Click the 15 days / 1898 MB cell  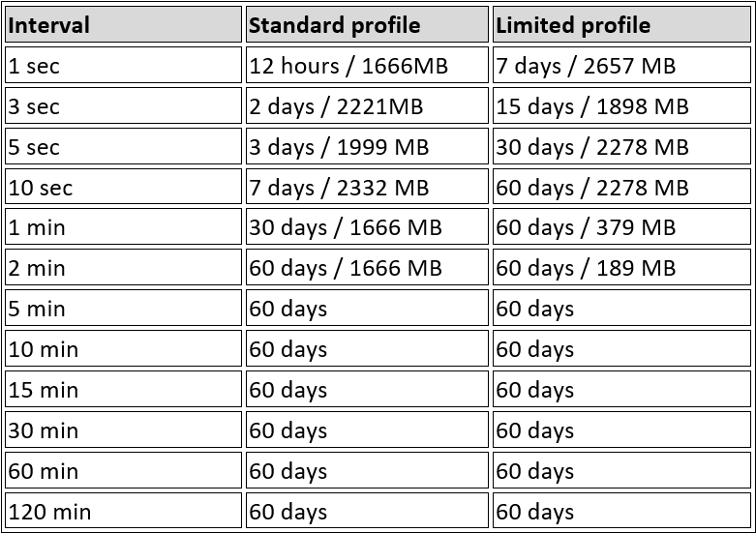pos(621,106)
